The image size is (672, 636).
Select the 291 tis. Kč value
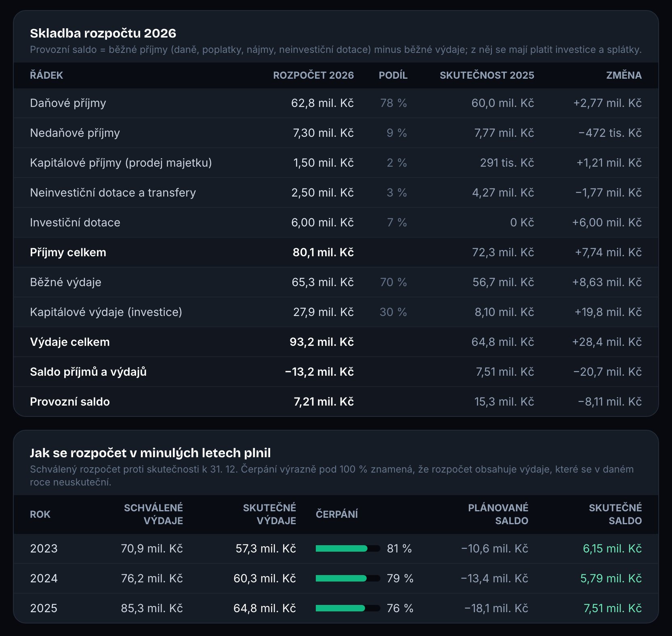[507, 163]
